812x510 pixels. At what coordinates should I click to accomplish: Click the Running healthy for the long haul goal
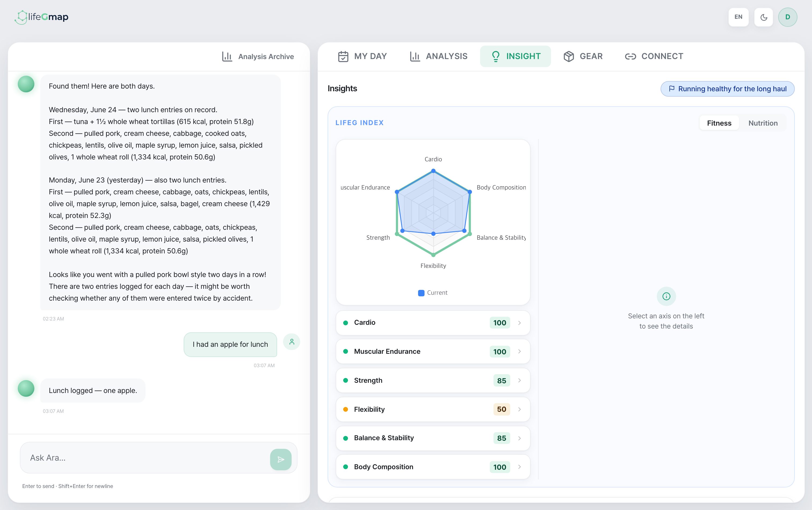[x=727, y=89]
